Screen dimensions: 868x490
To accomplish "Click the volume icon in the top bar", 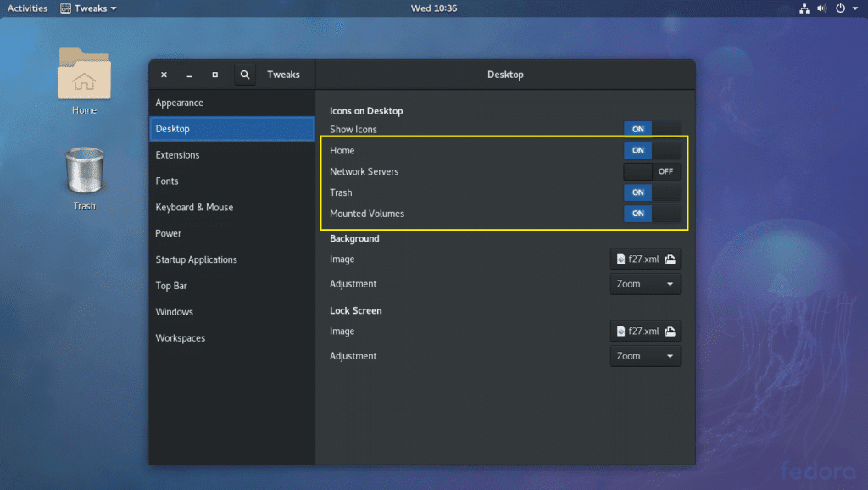I will coord(821,8).
